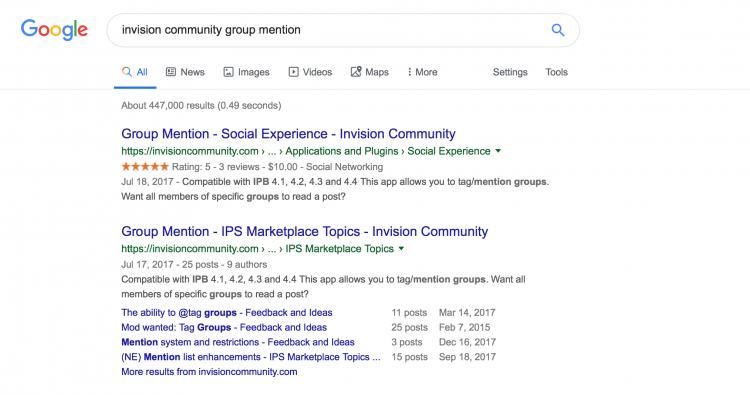Image resolution: width=750 pixels, height=395 pixels.
Task: Open the More search types menu
Action: click(x=422, y=72)
